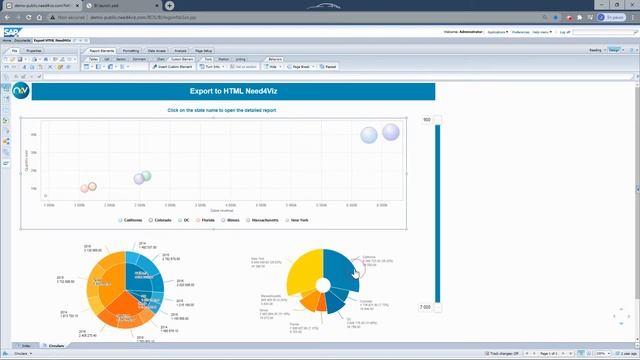Click the Need4Viz logo icon

pos(20,91)
